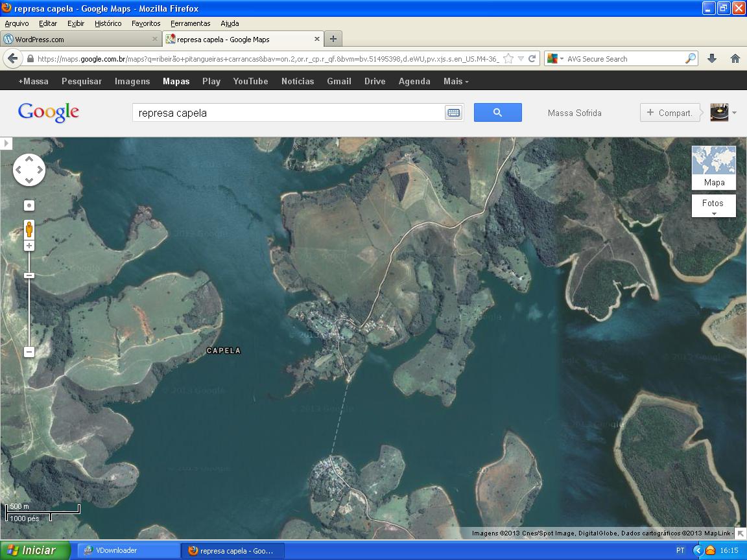Click the zoom slider track
The width and height of the screenshot is (747, 560).
[x=29, y=311]
